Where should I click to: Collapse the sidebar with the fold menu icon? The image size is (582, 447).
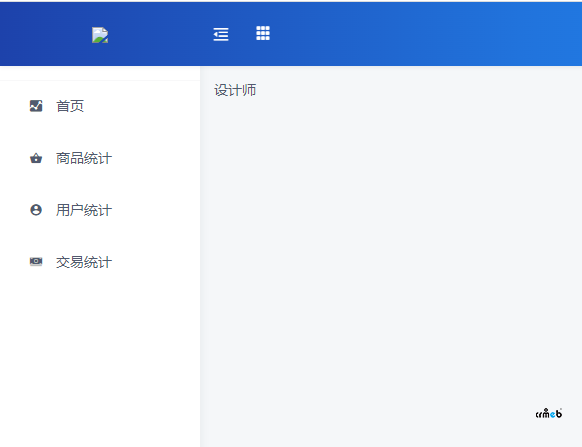pyautogui.click(x=221, y=34)
